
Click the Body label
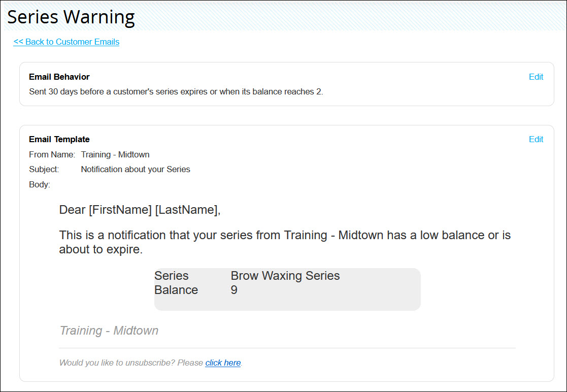click(40, 184)
